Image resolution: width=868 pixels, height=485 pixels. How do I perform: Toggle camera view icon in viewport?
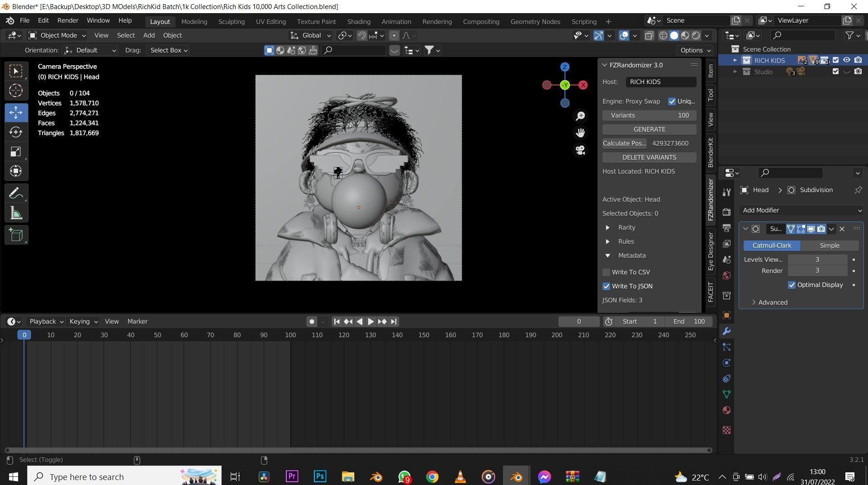pyautogui.click(x=580, y=150)
